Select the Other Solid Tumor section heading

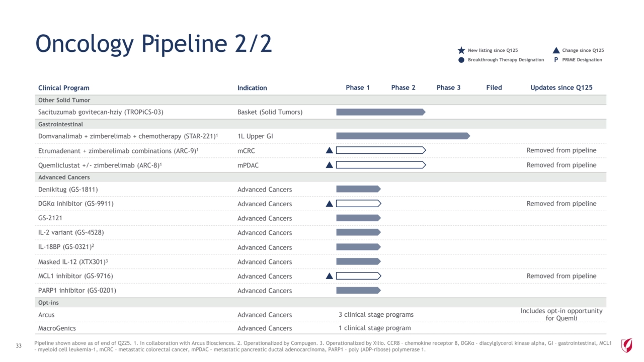click(x=64, y=100)
